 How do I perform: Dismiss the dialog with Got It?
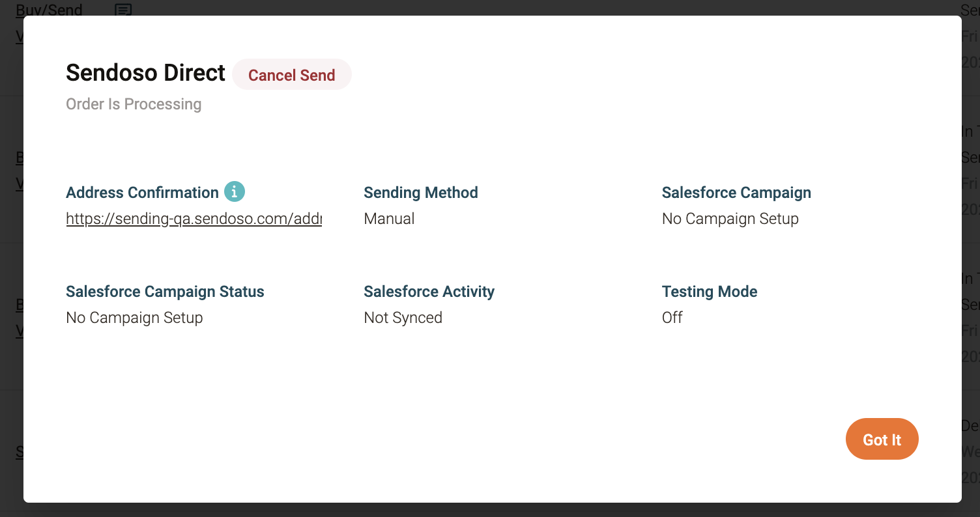[x=882, y=440]
